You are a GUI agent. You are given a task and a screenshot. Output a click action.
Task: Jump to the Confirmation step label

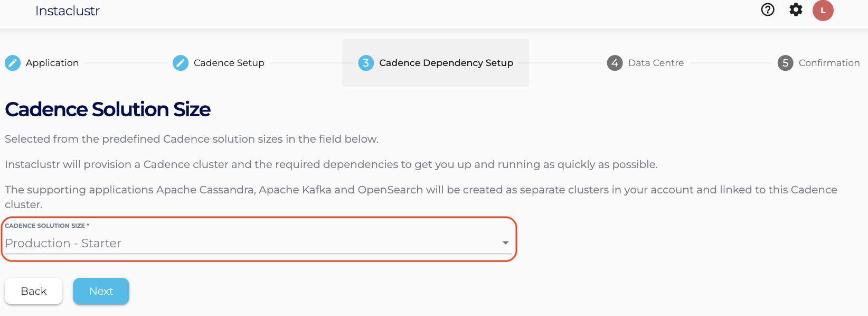(829, 63)
